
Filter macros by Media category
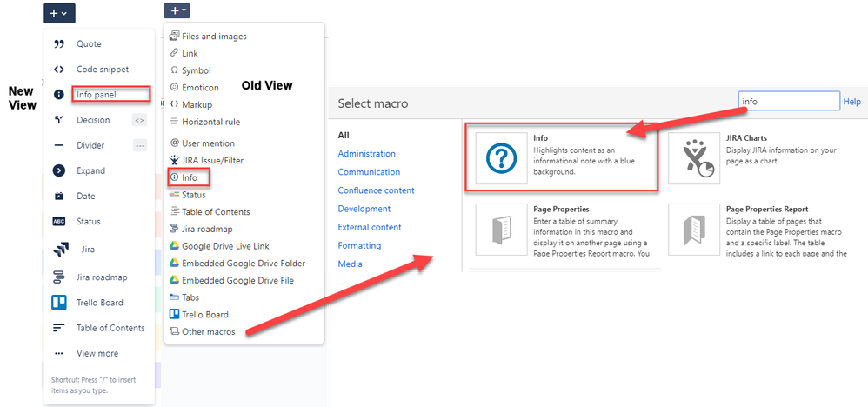350,264
